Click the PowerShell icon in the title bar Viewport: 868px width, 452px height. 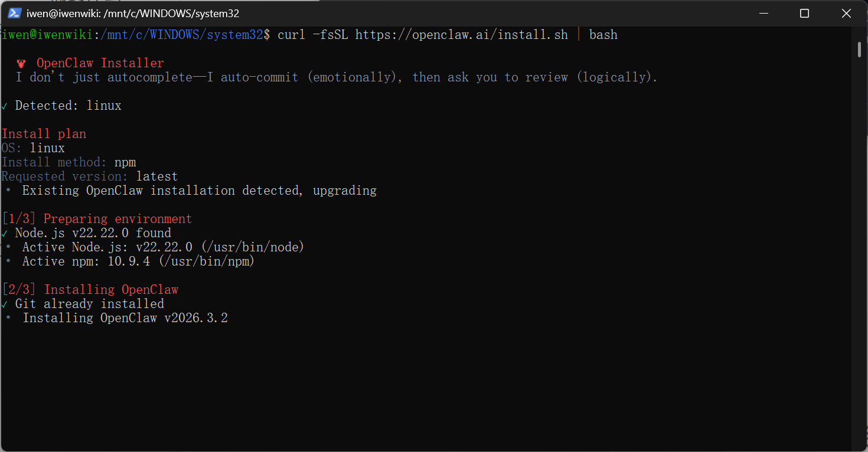point(15,13)
